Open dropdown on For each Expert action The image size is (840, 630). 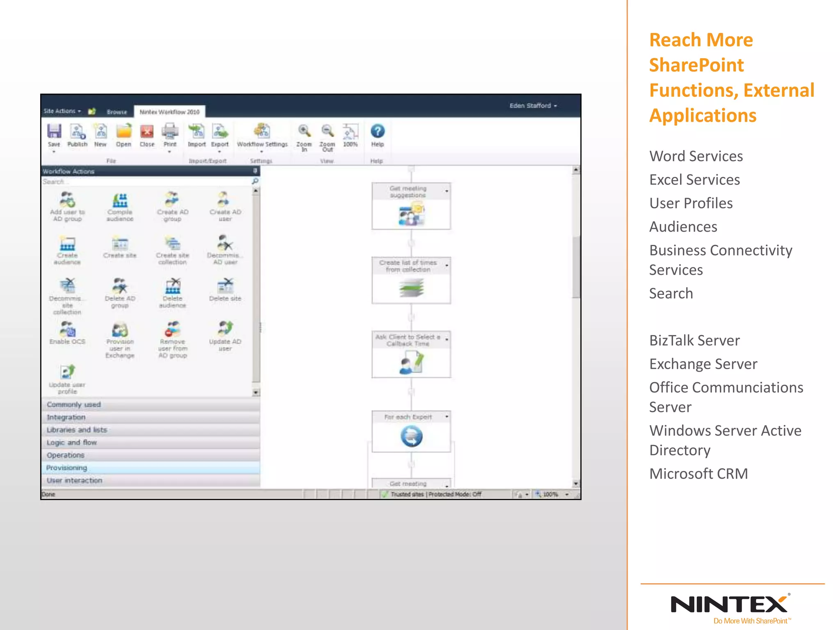click(447, 417)
